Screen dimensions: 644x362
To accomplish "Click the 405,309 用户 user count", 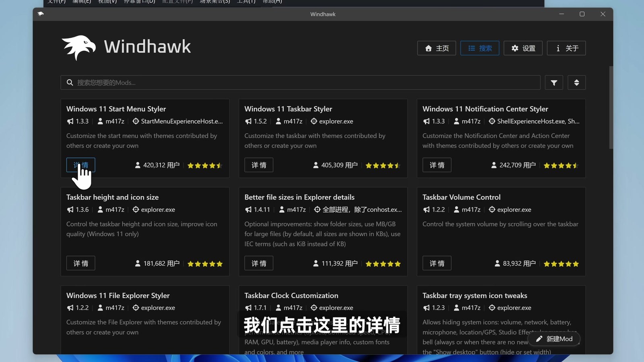I will click(x=339, y=165).
